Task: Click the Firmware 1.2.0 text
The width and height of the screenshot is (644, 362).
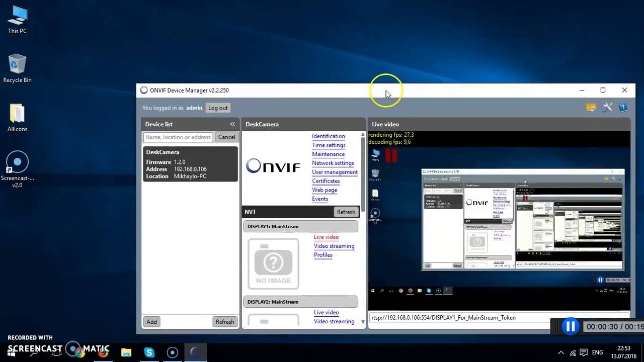Action: click(166, 162)
